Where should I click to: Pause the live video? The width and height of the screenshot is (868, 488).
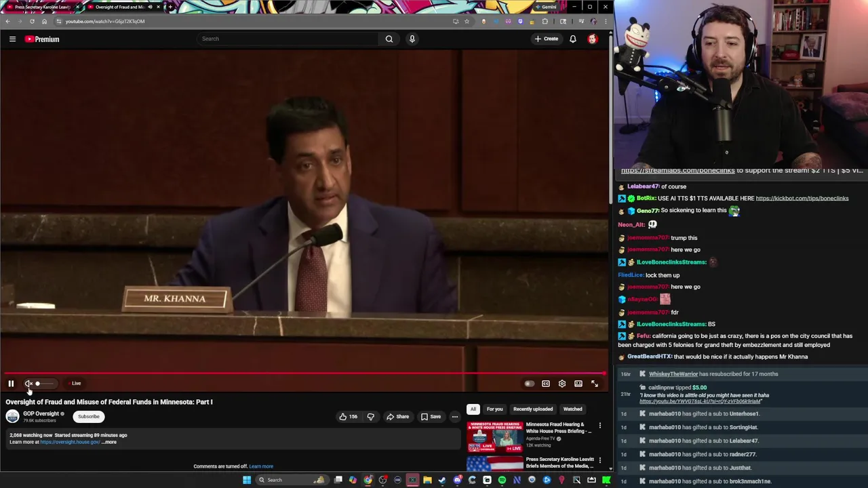point(11,384)
